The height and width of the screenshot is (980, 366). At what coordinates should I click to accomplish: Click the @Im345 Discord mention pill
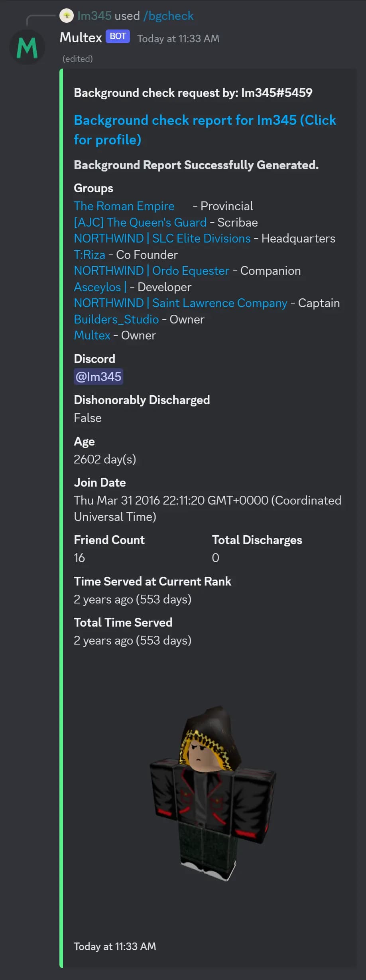click(98, 376)
